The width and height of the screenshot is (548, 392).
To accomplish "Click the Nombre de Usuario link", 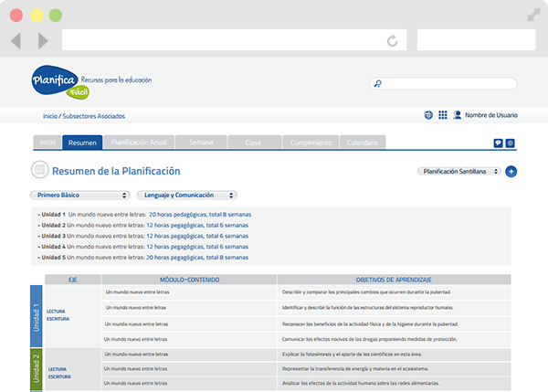I will pos(490,116).
